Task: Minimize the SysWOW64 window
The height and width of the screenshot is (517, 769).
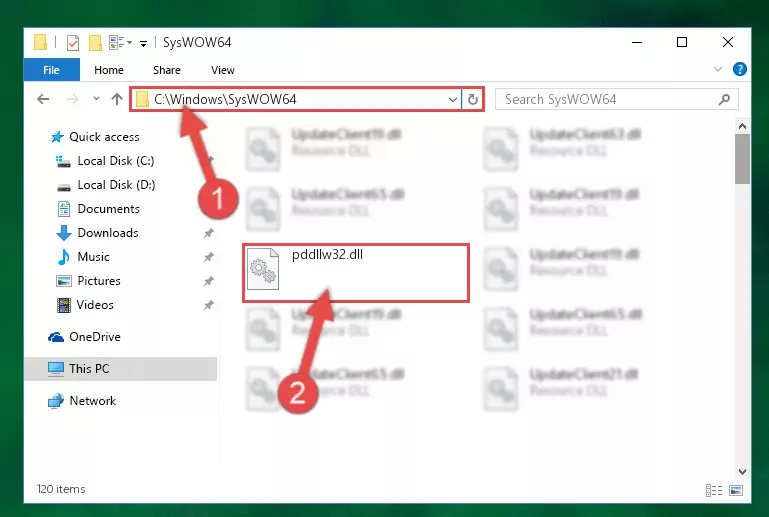Action: (637, 43)
